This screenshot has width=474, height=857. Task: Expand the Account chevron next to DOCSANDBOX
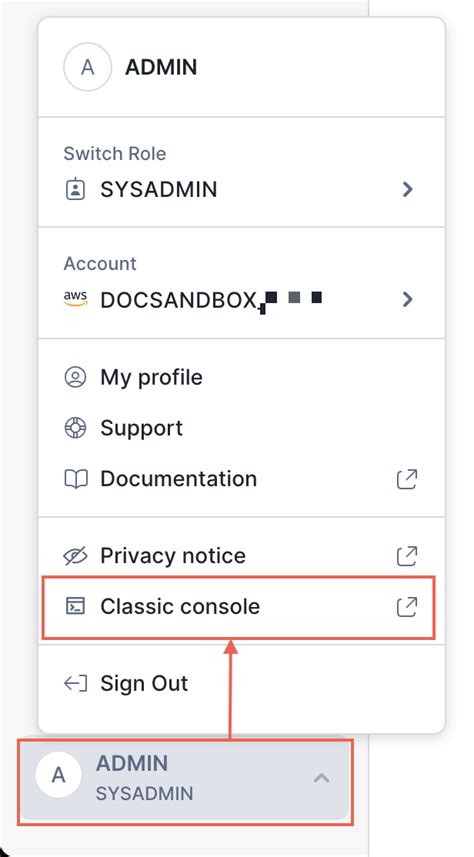407,300
